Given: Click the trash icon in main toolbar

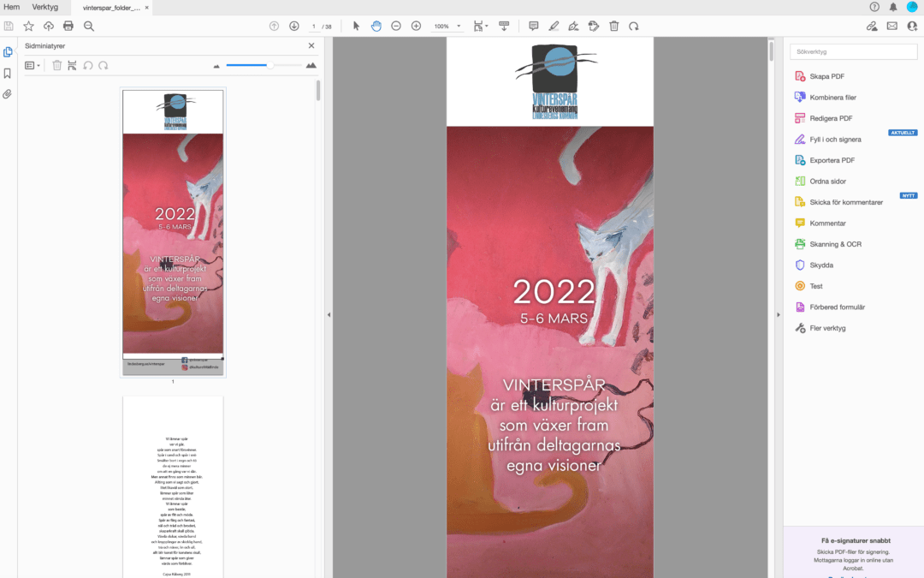Looking at the screenshot, I should (614, 26).
